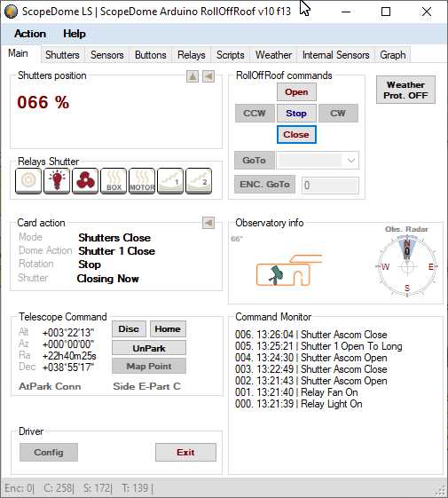448x498 pixels.
Task: Toggle the relay icon numbered 2
Action: (199, 181)
